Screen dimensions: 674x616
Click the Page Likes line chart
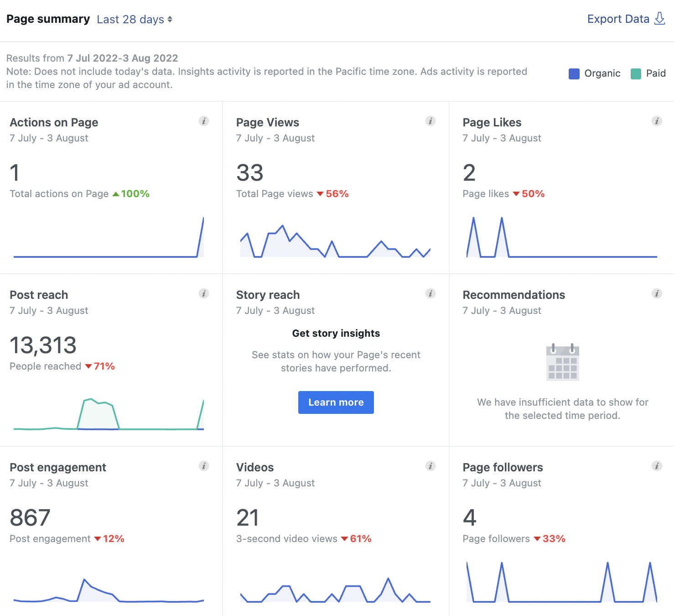562,237
